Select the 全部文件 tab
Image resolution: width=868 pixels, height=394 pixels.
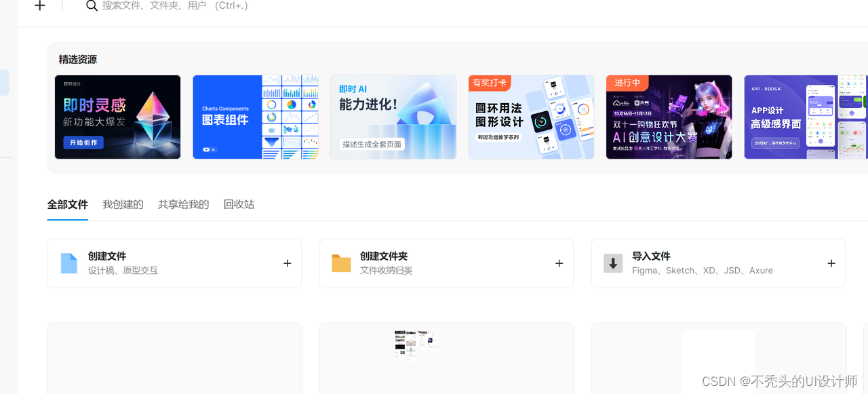68,204
